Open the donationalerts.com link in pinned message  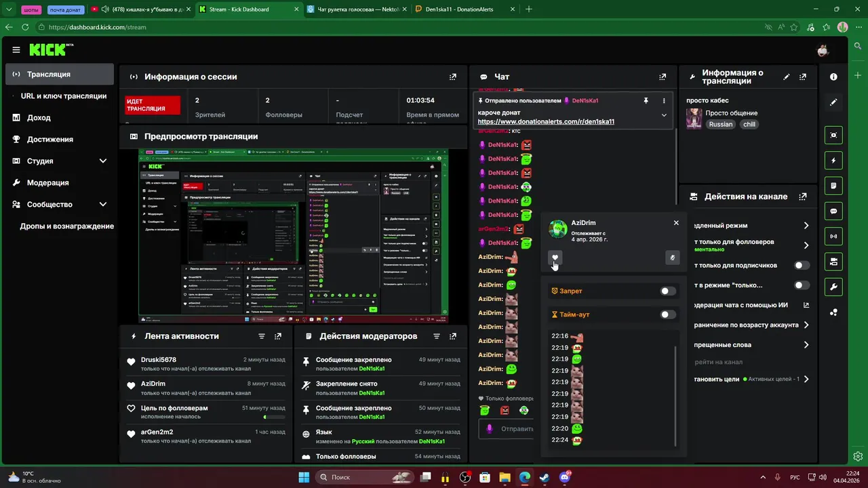point(546,122)
